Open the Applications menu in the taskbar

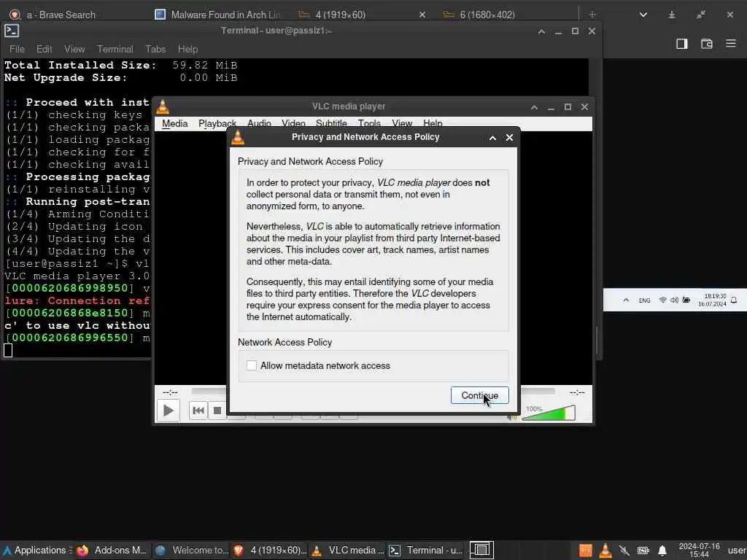37,550
